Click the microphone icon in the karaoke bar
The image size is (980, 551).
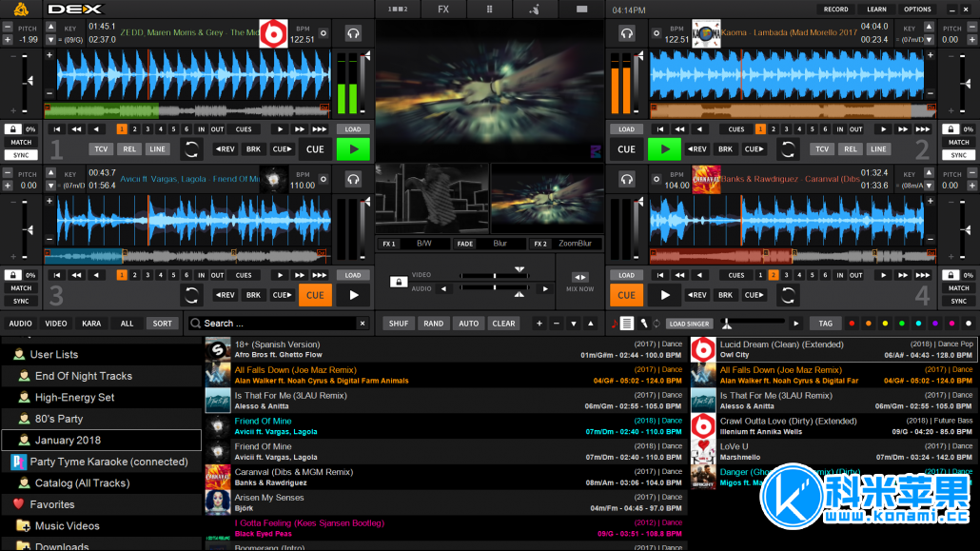pos(643,324)
